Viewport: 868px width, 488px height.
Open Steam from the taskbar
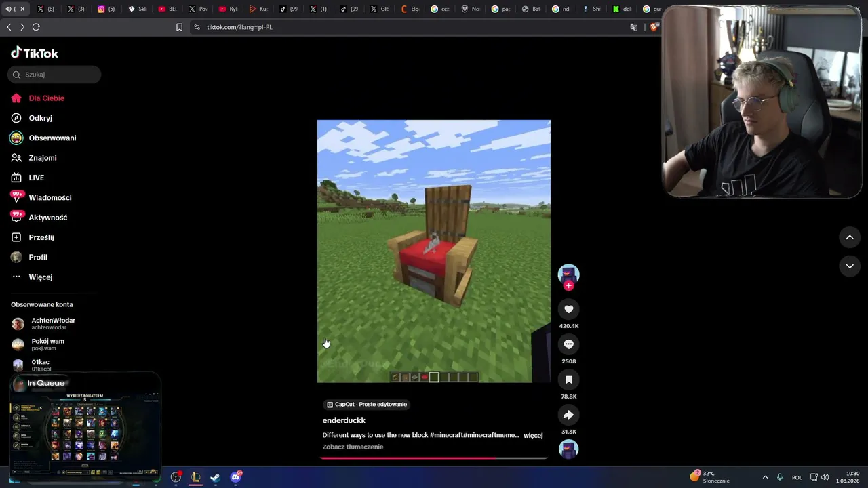[x=215, y=477]
